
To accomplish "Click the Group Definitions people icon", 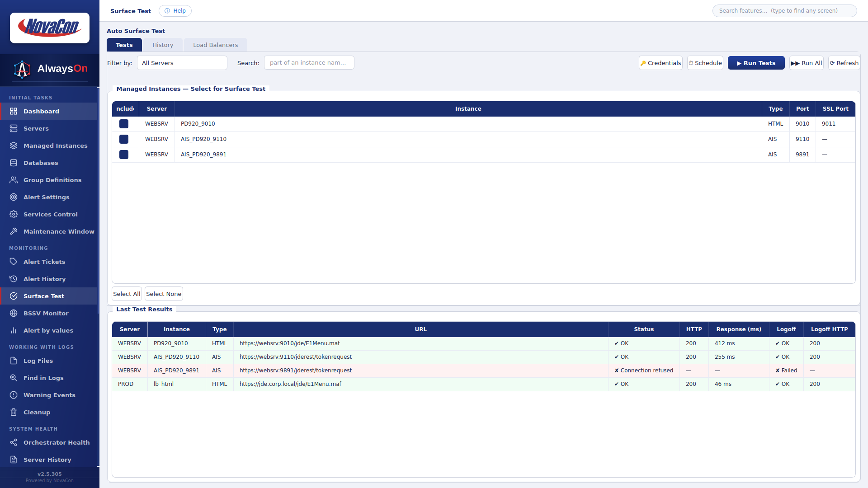I will [x=14, y=180].
